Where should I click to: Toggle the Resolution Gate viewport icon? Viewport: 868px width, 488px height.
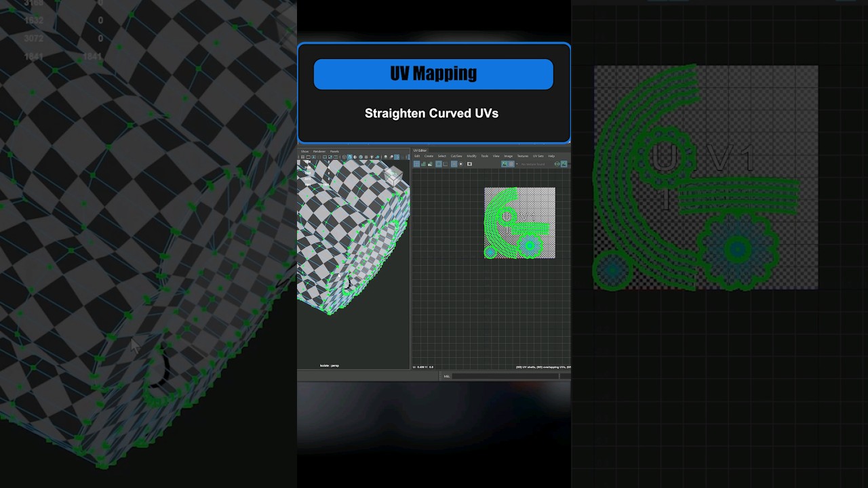tap(314, 157)
